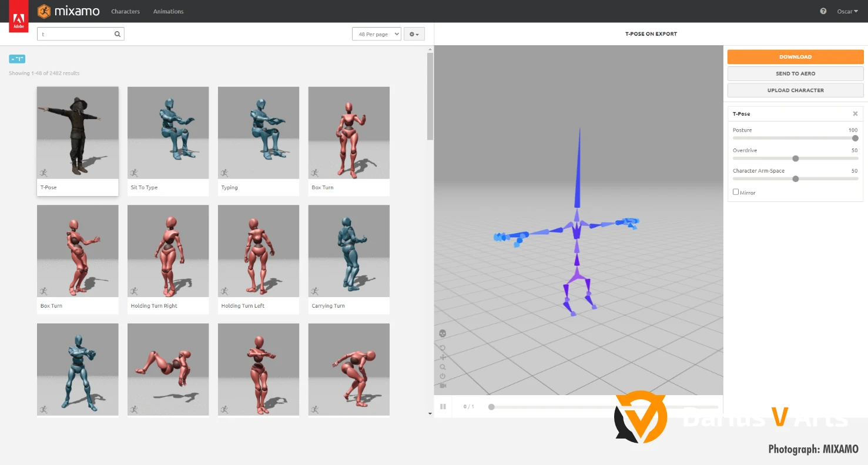
Task: Open the Oscar account menu
Action: click(x=847, y=11)
